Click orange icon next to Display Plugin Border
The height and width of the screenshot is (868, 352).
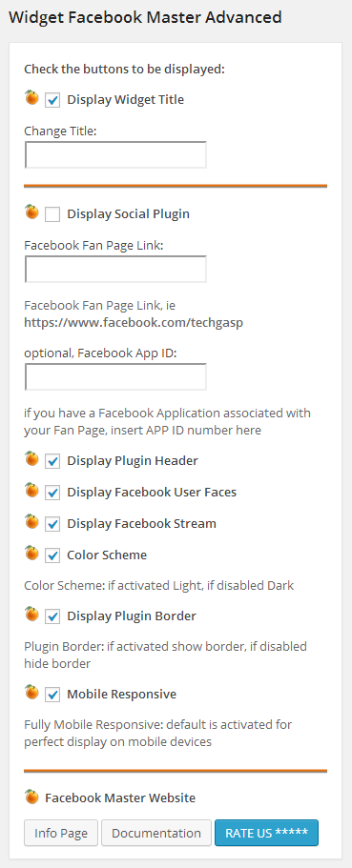[32, 615]
